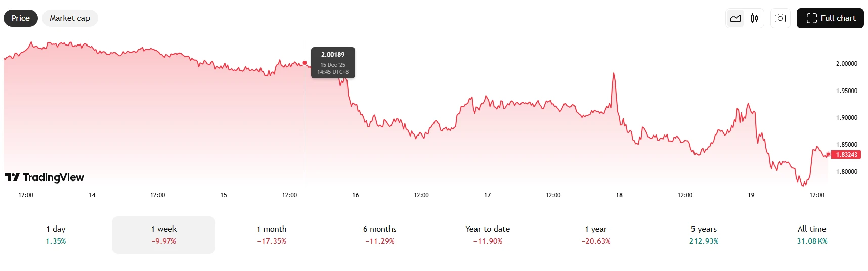Viewport: 868px width, 271px height.
Task: Click the 2.00189 price tooltip
Action: (x=333, y=63)
